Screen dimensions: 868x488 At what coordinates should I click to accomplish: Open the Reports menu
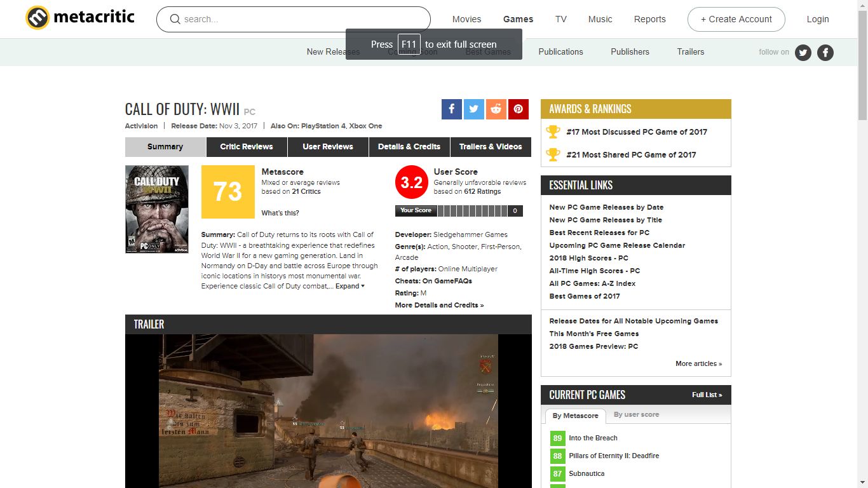[x=650, y=19]
